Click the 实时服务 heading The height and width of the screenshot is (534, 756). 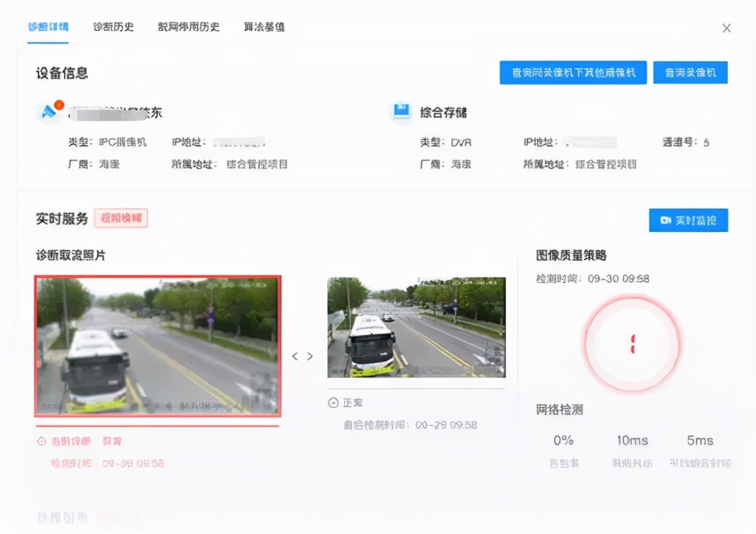[62, 218]
